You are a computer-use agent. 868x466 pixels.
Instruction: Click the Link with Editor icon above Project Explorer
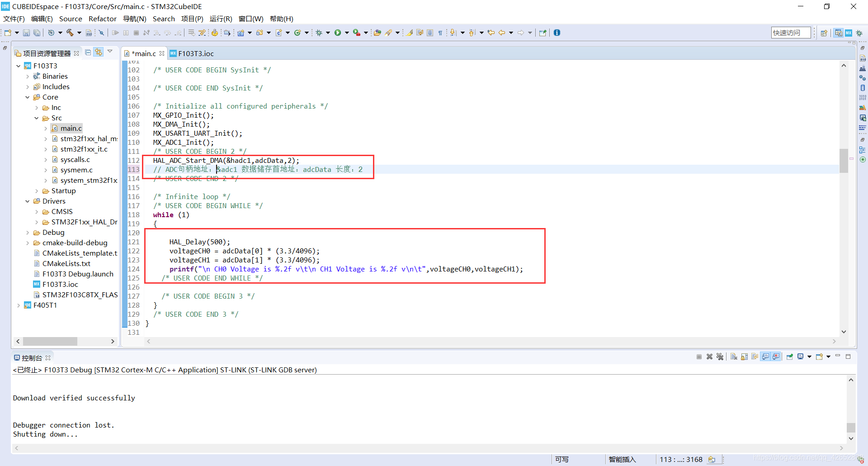(x=99, y=52)
